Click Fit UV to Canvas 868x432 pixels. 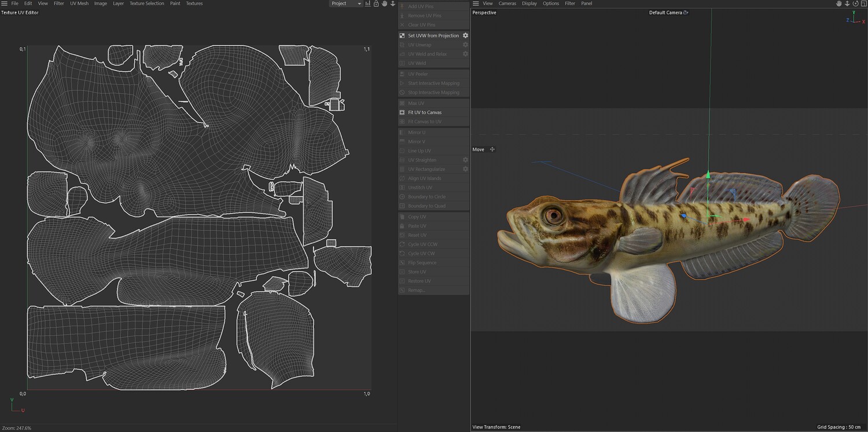[425, 112]
